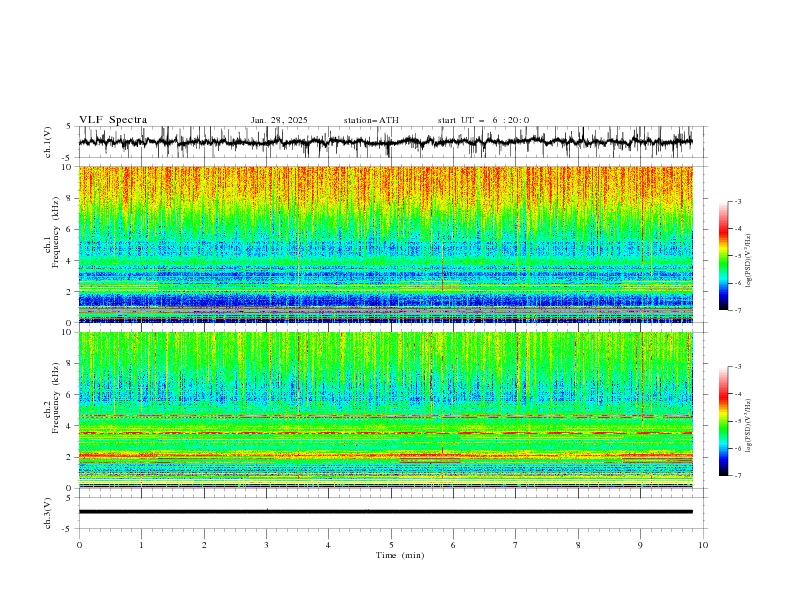Click the lower log(PSD)(V²/Hz) colorbar label
Screen dimensions: 792x612
(x=749, y=426)
